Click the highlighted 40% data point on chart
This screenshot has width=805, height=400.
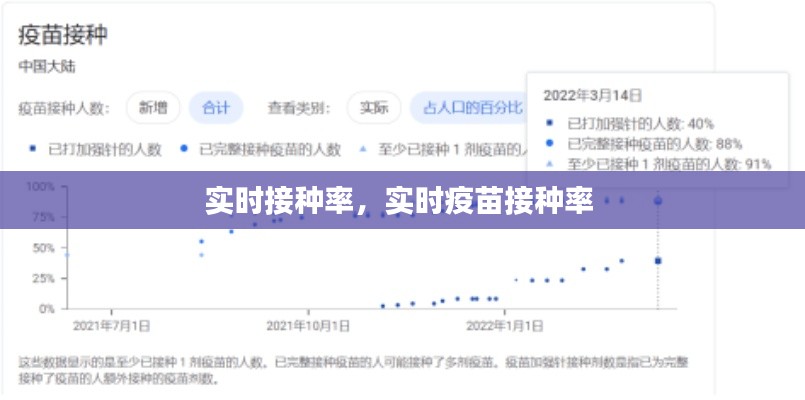point(658,260)
